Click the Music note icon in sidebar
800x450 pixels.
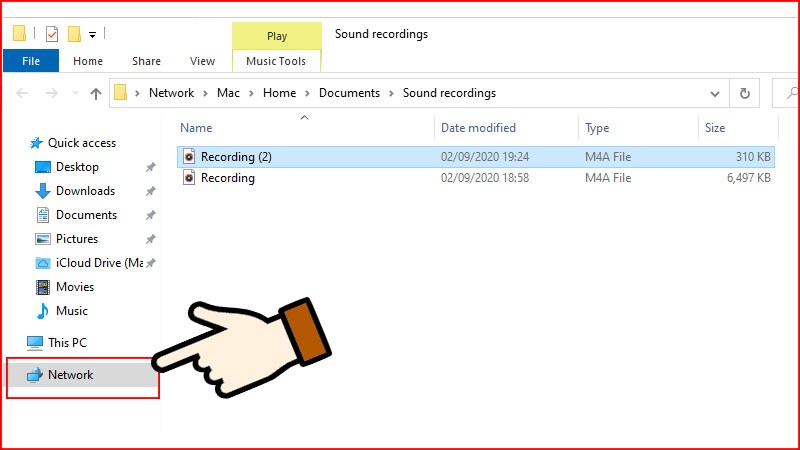coord(43,311)
